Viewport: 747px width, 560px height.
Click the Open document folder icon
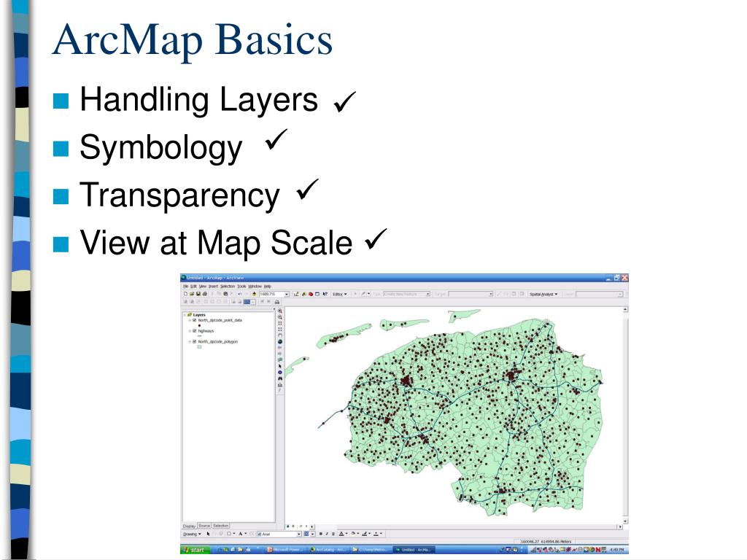coord(192,294)
